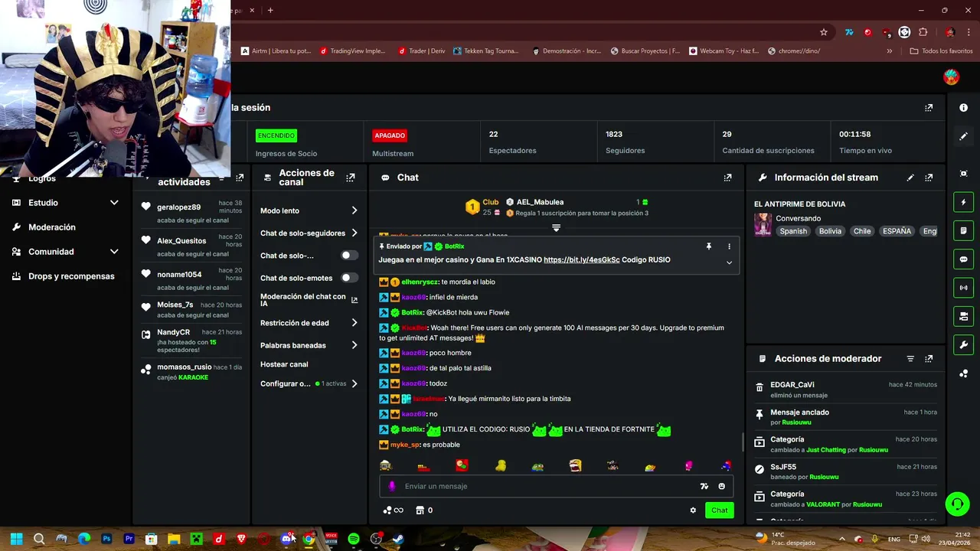The image size is (980, 551).
Task: Expand Restricción de edad options
Action: (354, 323)
